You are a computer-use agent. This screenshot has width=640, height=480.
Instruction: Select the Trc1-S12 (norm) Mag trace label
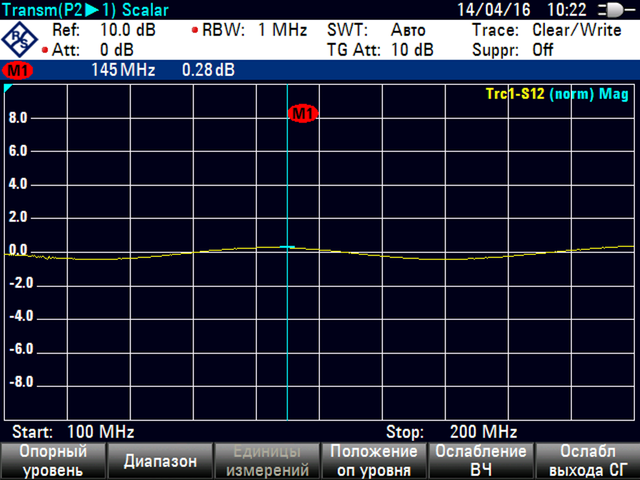tap(556, 94)
